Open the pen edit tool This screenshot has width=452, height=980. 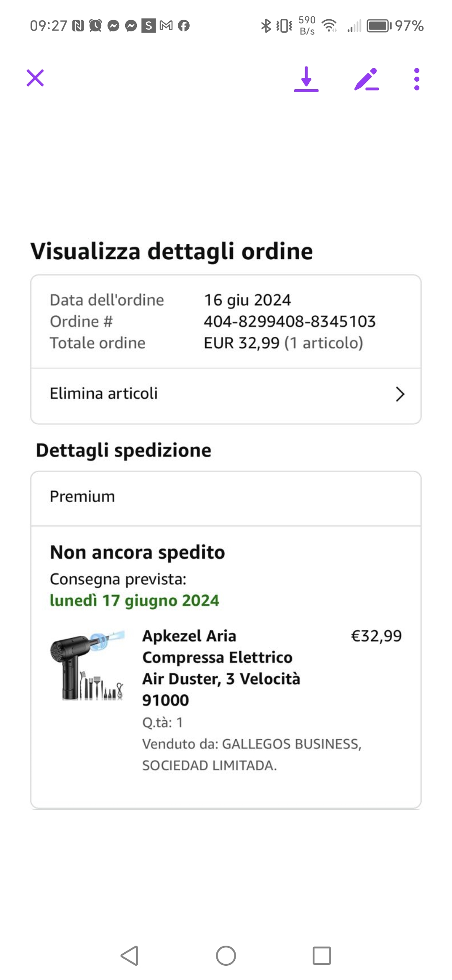point(367,79)
